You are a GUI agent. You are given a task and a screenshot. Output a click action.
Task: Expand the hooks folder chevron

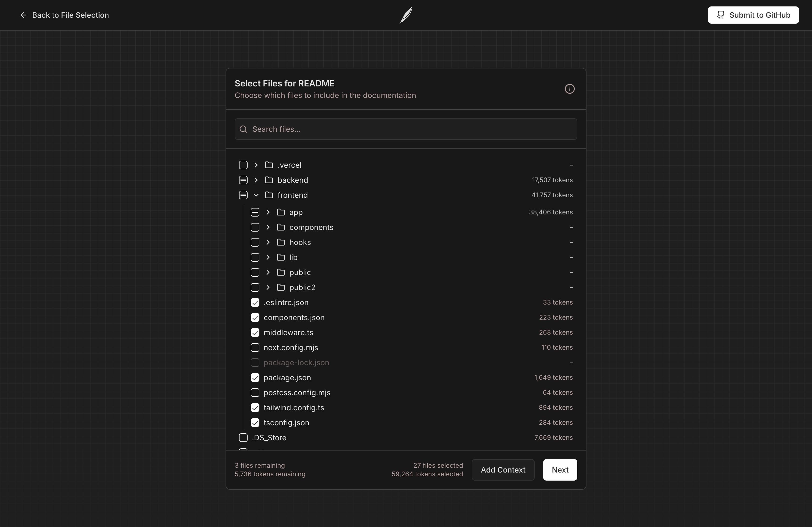268,242
